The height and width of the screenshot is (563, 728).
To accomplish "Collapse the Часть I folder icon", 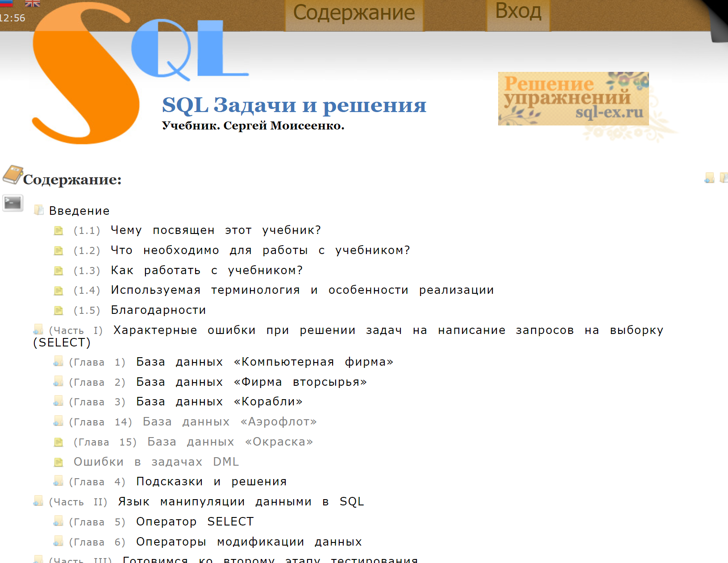I will click(38, 330).
